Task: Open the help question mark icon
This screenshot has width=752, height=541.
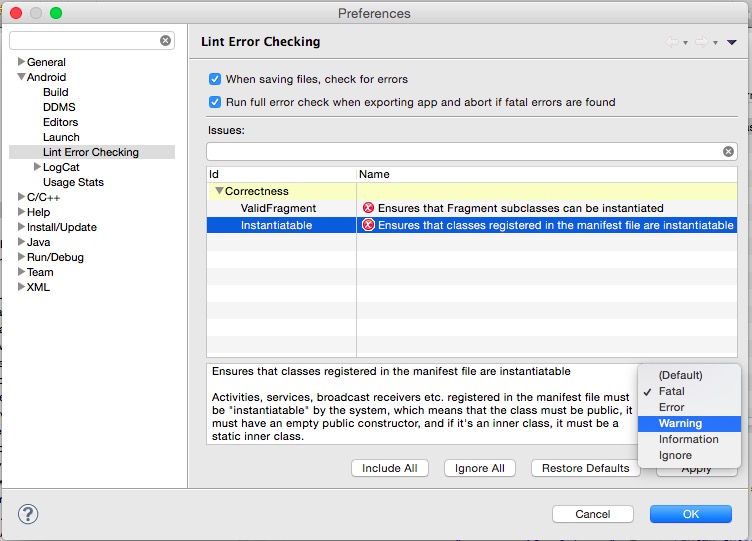Action: click(28, 514)
